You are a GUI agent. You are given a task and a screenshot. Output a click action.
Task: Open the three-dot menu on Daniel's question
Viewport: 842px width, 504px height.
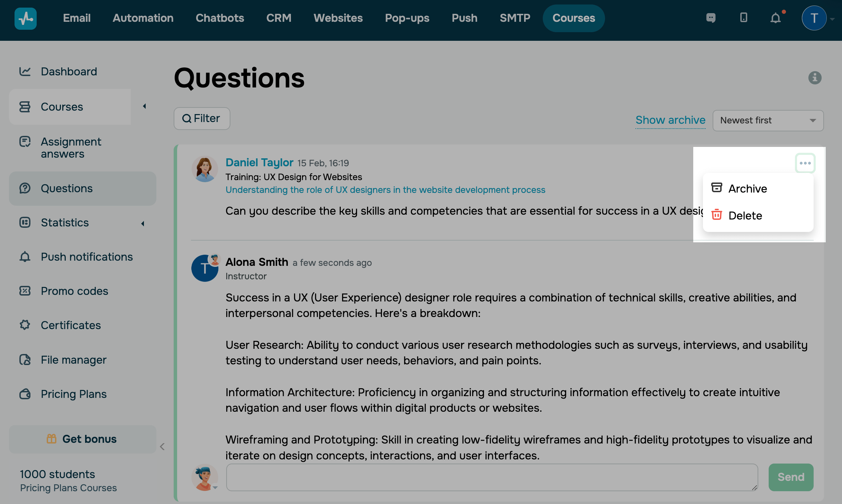(x=805, y=163)
